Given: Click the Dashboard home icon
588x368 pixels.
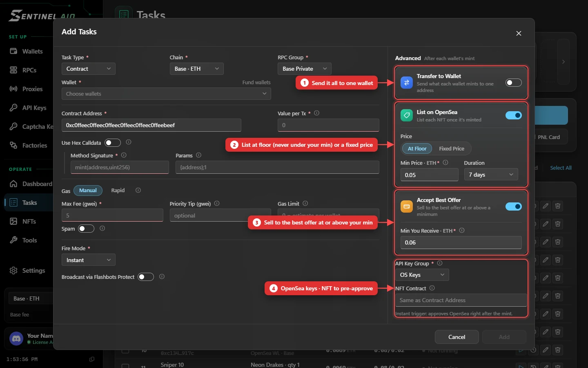Looking at the screenshot, I should click(x=13, y=184).
